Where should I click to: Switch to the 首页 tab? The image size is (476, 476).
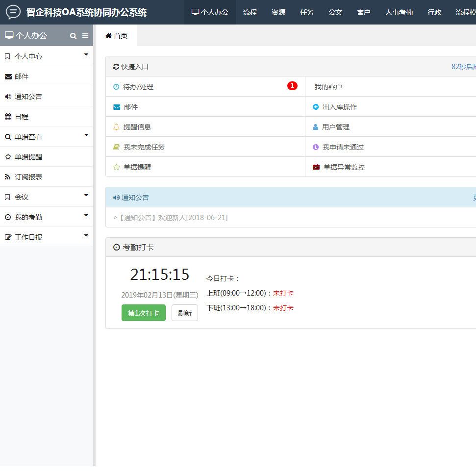click(x=117, y=36)
